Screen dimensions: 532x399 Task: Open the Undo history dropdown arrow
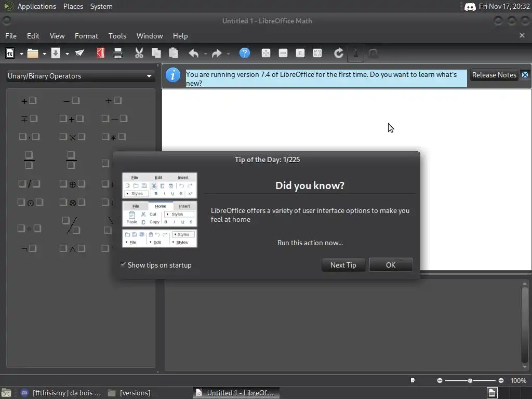click(205, 54)
